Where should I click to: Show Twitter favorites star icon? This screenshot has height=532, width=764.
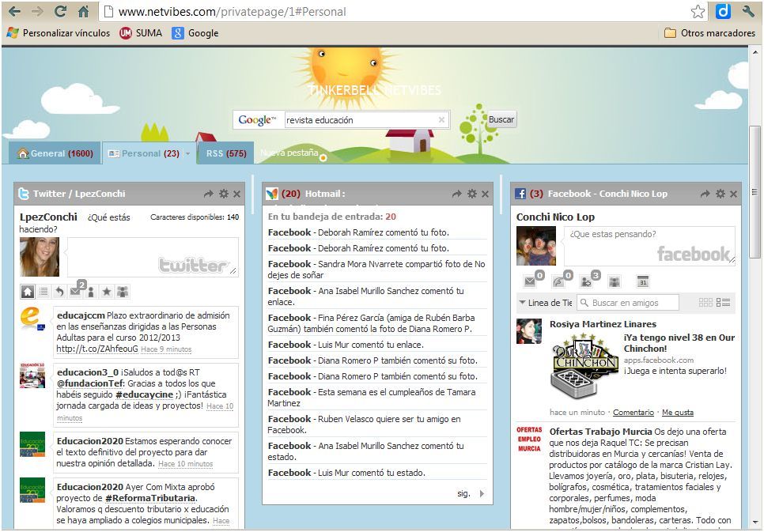coord(107,292)
